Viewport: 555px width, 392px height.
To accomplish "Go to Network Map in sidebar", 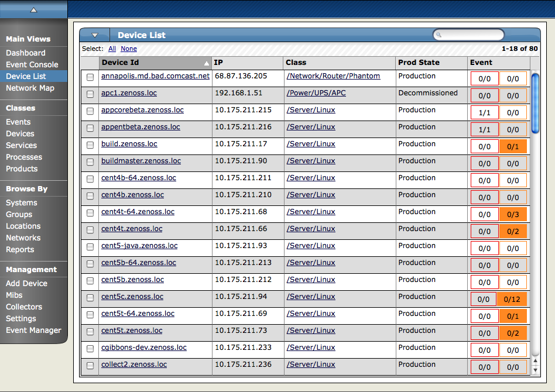I will point(30,88).
